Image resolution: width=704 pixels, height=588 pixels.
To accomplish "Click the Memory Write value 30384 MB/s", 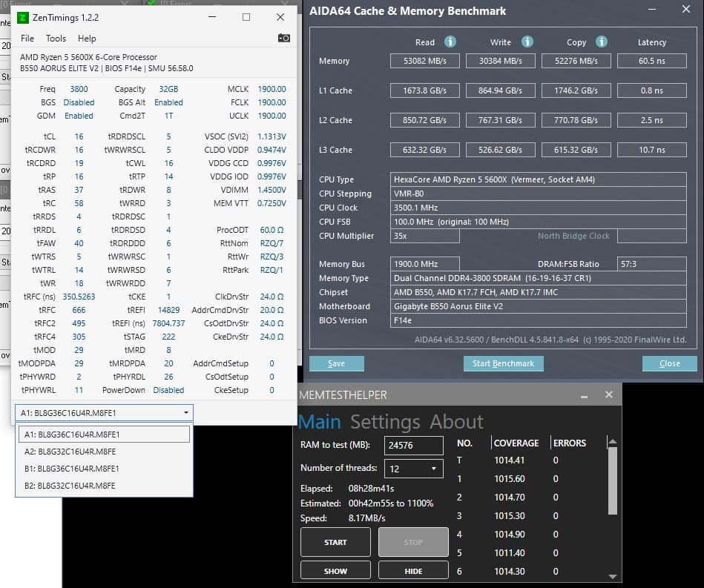I will [x=500, y=61].
